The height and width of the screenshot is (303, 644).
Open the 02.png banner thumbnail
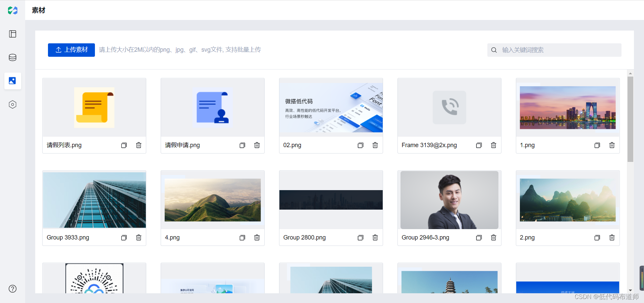point(331,107)
